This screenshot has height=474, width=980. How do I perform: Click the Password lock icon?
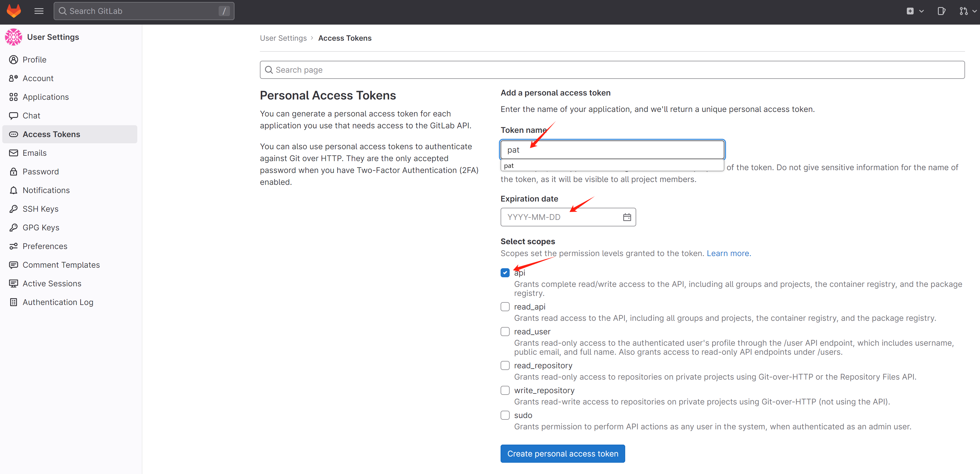14,171
